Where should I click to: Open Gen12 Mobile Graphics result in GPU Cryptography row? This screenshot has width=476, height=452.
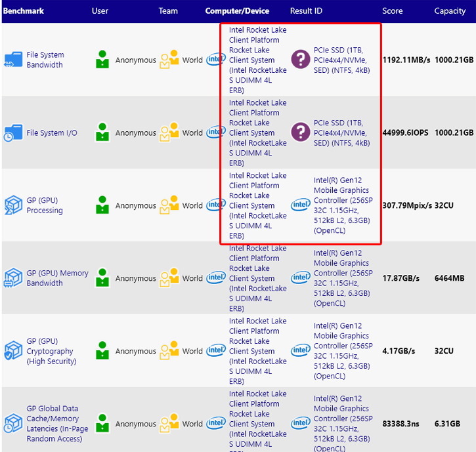343,351
